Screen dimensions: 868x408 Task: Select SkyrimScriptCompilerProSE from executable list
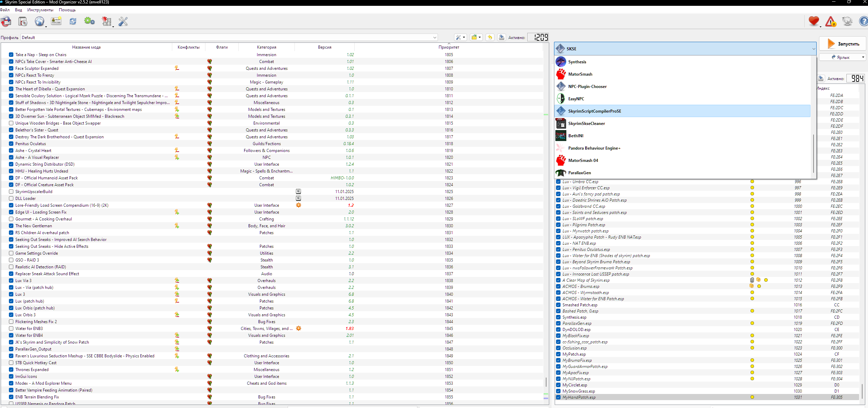[682, 111]
